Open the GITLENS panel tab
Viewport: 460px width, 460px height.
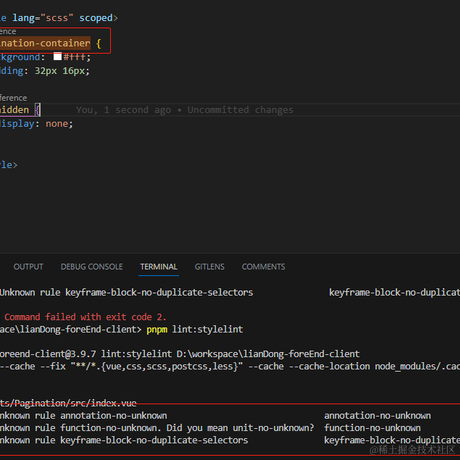210,267
